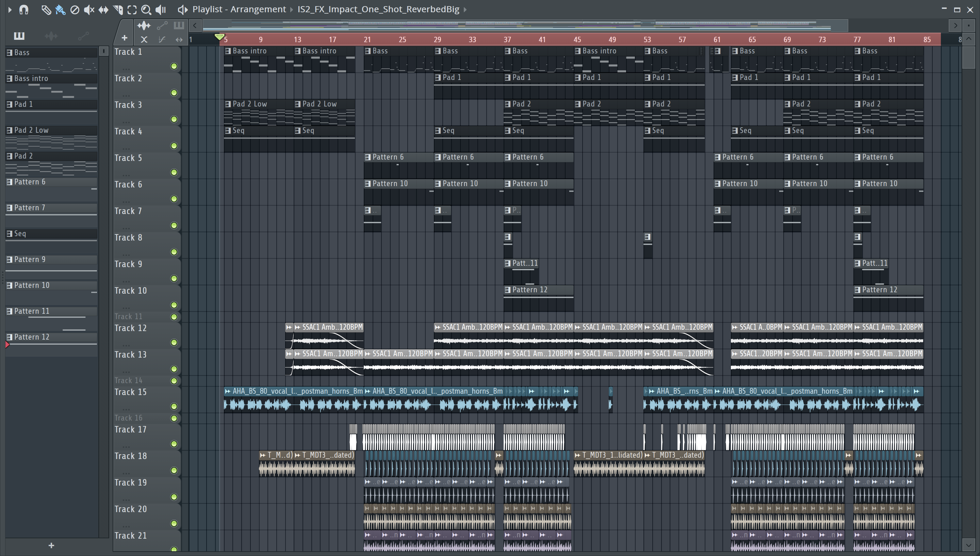Select the Mute tool

click(89, 10)
